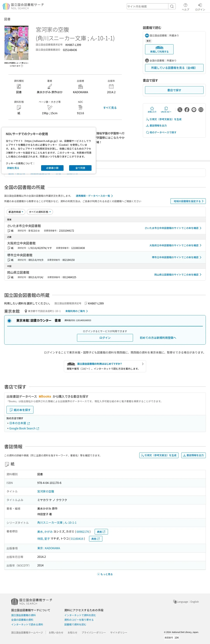Click the author icon above 美水かがみ 原作ほか
The height and width of the screenshot is (644, 210).
coord(50,87)
